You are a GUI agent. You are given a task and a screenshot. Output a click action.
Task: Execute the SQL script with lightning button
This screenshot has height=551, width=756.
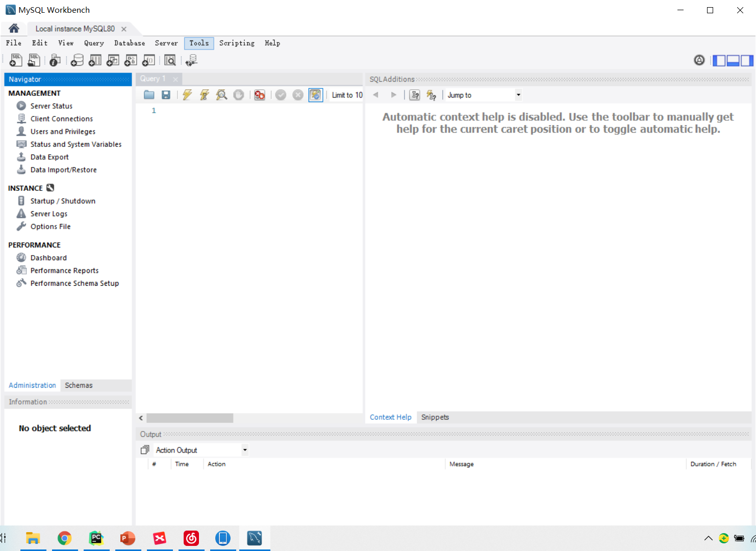[x=187, y=95]
